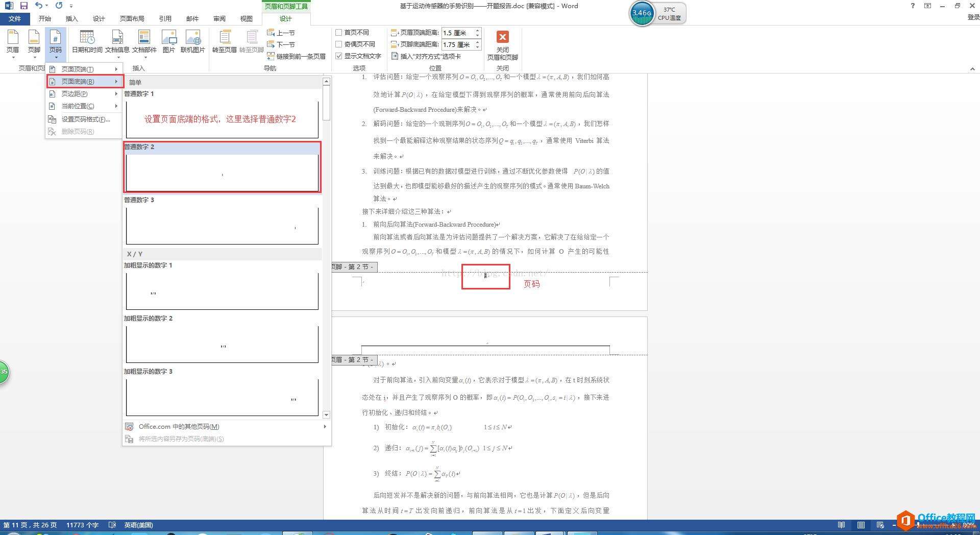Expand the 页面顶端 submenu

[x=84, y=69]
